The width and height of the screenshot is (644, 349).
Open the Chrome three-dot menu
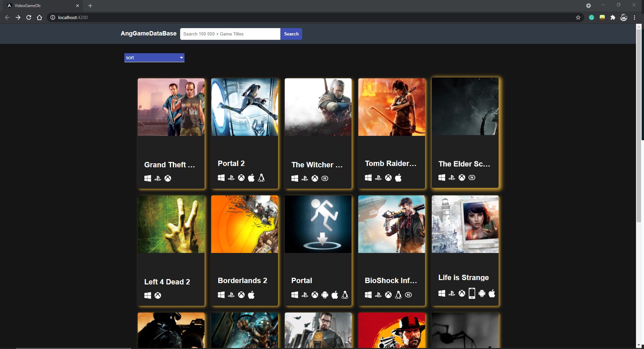(634, 17)
